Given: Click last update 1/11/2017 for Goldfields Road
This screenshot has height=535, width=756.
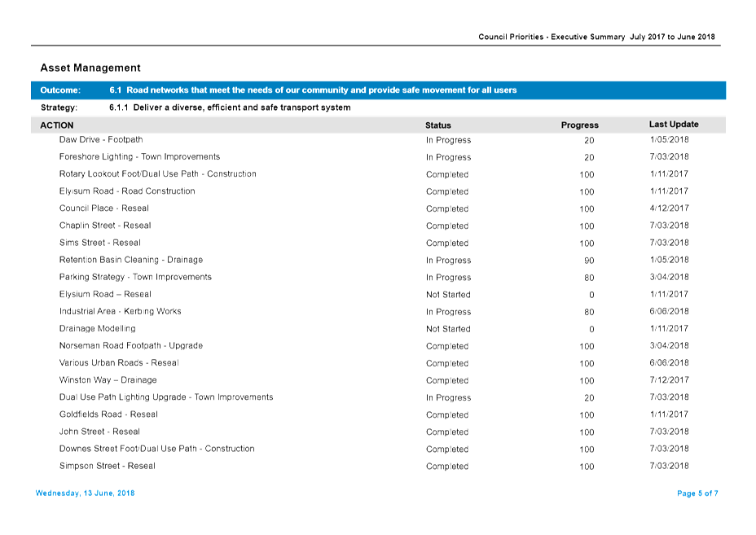Looking at the screenshot, I should pyautogui.click(x=669, y=414).
